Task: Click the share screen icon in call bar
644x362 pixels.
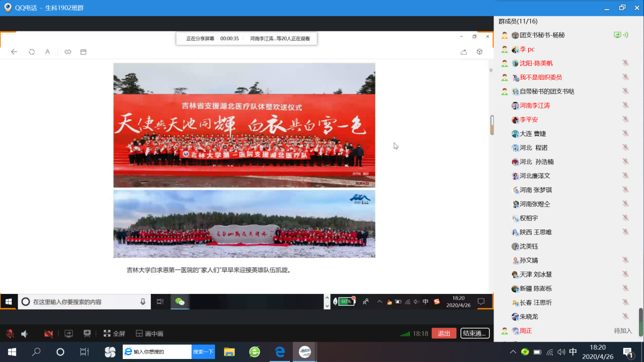Action: click(x=69, y=334)
